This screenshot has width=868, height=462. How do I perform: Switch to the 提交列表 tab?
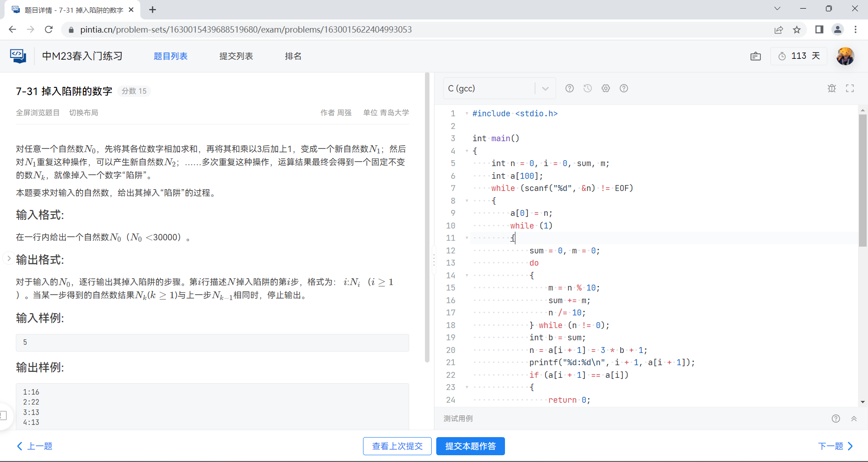tap(236, 56)
